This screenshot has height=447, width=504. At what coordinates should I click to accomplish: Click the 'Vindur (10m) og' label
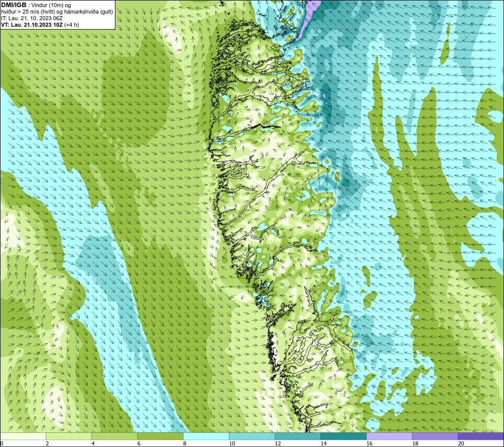click(51, 6)
